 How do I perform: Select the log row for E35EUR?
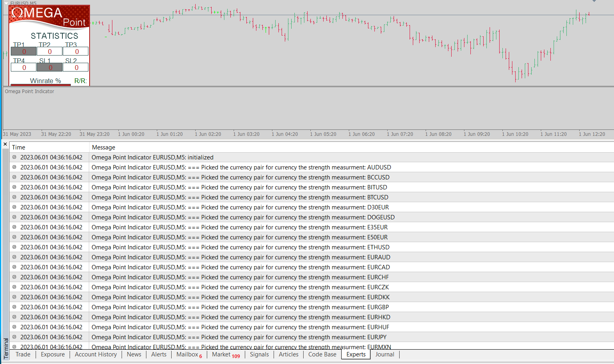tap(312, 227)
